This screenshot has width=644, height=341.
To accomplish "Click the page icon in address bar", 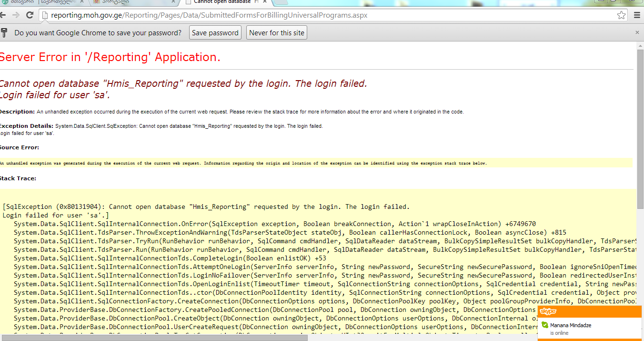I will [45, 15].
